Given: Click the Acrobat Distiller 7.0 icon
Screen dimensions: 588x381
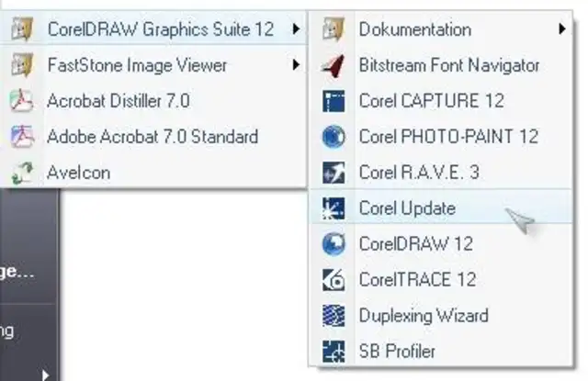Looking at the screenshot, I should [21, 101].
